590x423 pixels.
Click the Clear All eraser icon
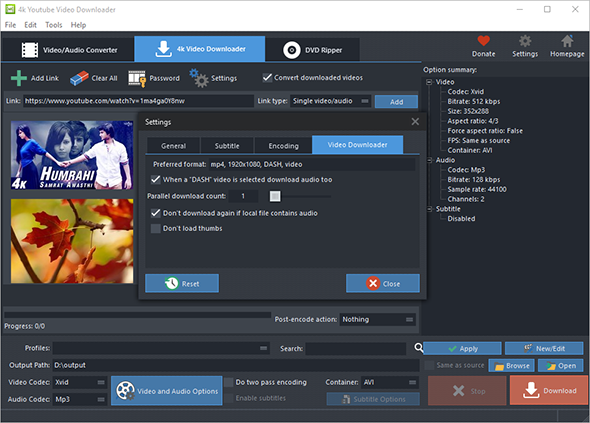(x=79, y=78)
